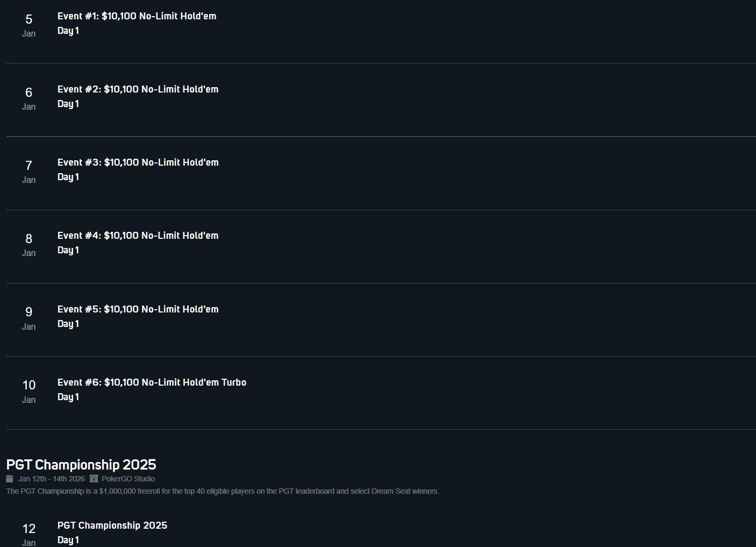Image resolution: width=756 pixels, height=547 pixels.
Task: Click the 7 Jan date block
Action: (29, 171)
